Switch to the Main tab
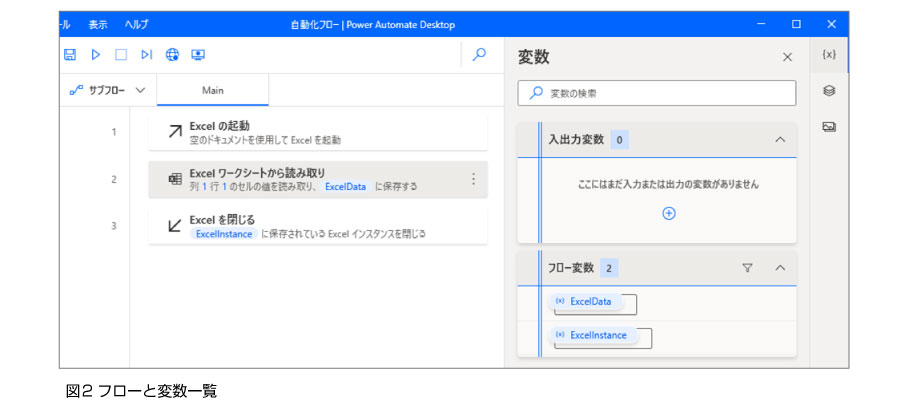This screenshot has width=900, height=412. pos(213,90)
